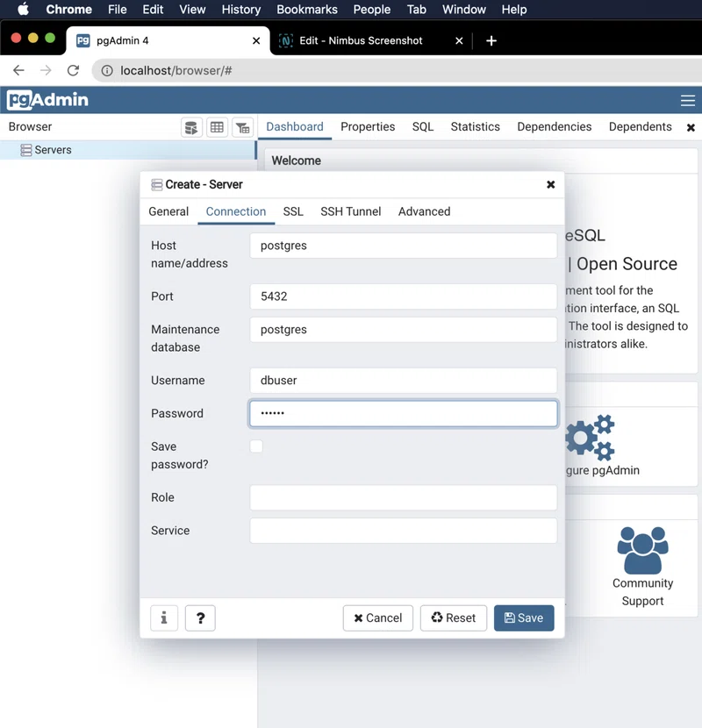Switch to the Advanced tab
This screenshot has width=702, height=728.
tap(424, 211)
